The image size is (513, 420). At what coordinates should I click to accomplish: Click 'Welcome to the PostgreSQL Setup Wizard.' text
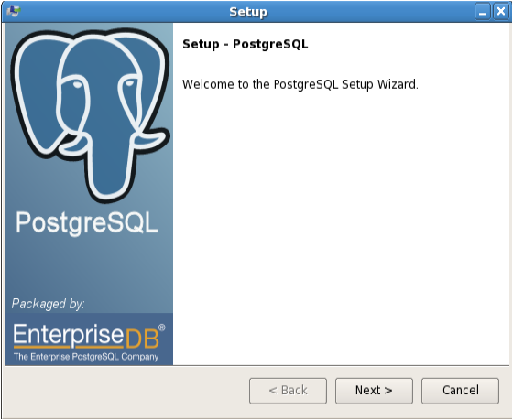300,85
